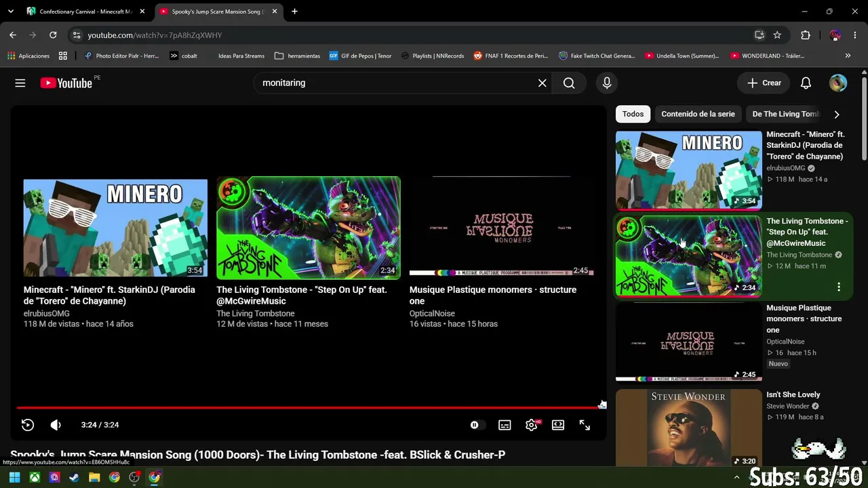This screenshot has width=868, height=488.
Task: Expand the herramientas bookmark folder
Action: 298,56
